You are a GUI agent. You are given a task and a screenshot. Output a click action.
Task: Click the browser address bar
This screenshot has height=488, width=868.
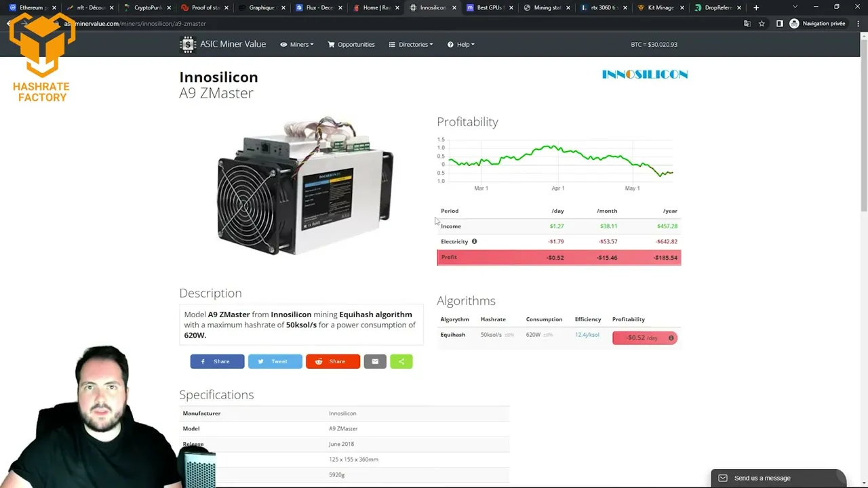(203, 23)
